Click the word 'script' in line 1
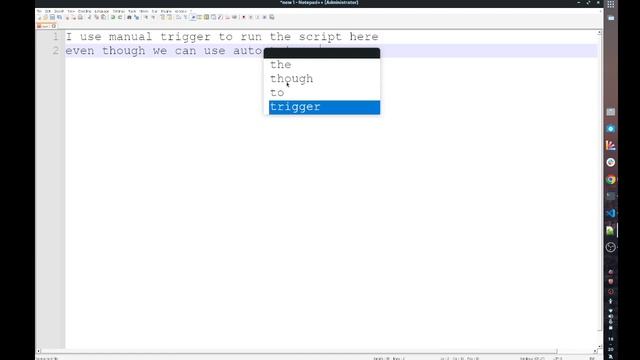The image size is (640, 360). coord(320,37)
